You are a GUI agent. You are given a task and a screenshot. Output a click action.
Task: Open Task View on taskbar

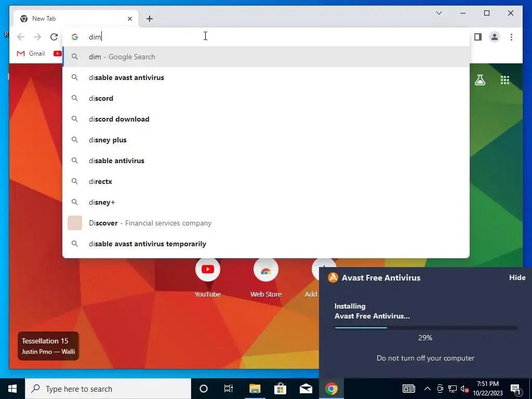point(229,389)
